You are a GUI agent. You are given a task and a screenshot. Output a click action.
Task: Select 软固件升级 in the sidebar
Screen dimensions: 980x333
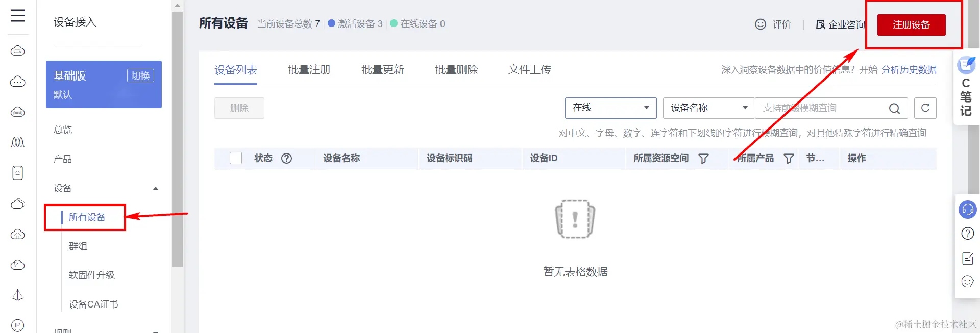[92, 275]
